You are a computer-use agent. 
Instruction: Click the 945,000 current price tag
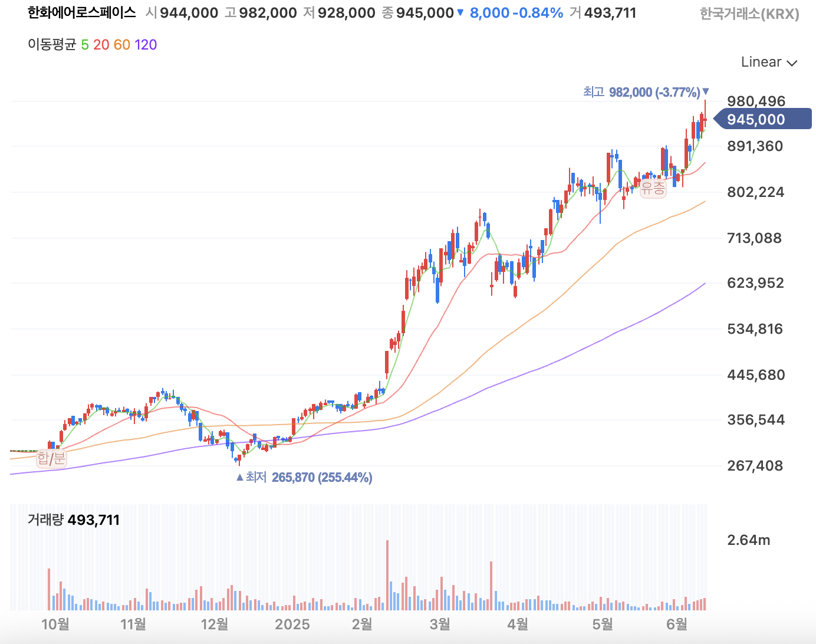point(762,119)
